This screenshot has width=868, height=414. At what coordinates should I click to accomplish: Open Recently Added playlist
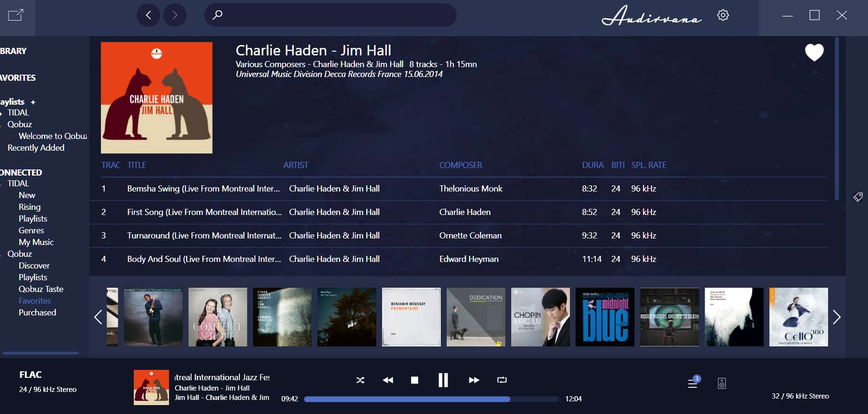(36, 148)
